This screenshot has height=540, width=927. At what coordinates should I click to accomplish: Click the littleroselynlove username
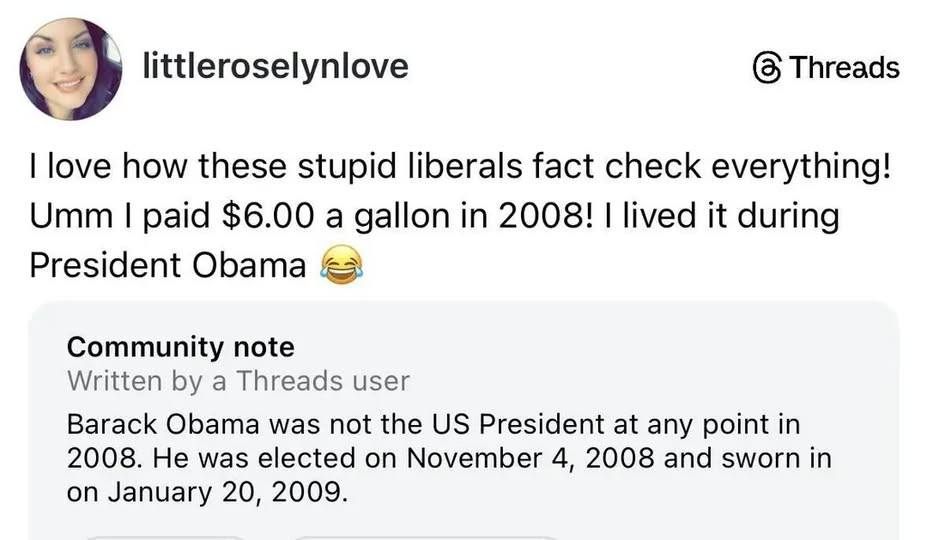pos(276,66)
